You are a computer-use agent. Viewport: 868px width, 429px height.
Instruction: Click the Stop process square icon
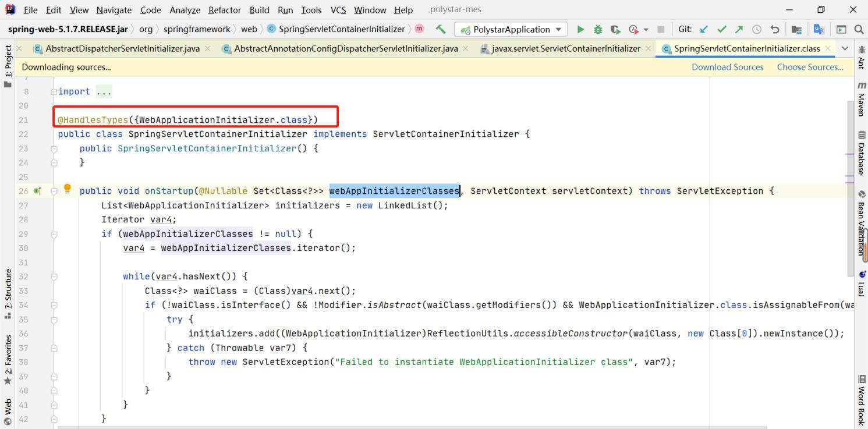(661, 29)
